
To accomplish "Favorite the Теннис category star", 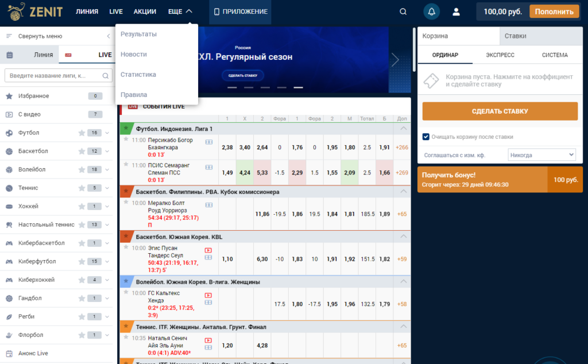I will (82, 188).
